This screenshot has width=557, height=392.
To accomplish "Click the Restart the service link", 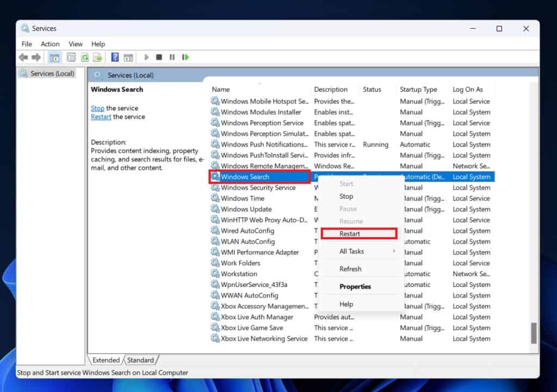I will tap(101, 116).
